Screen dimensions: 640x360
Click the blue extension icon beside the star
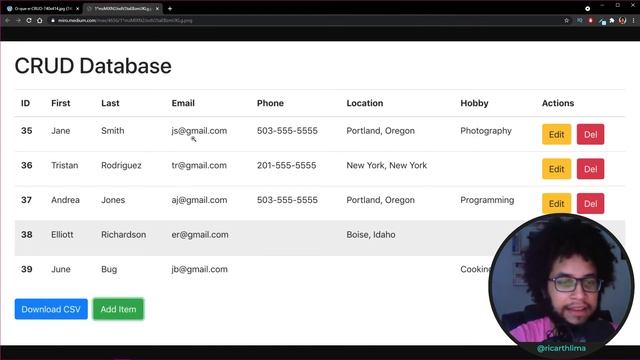[580, 20]
